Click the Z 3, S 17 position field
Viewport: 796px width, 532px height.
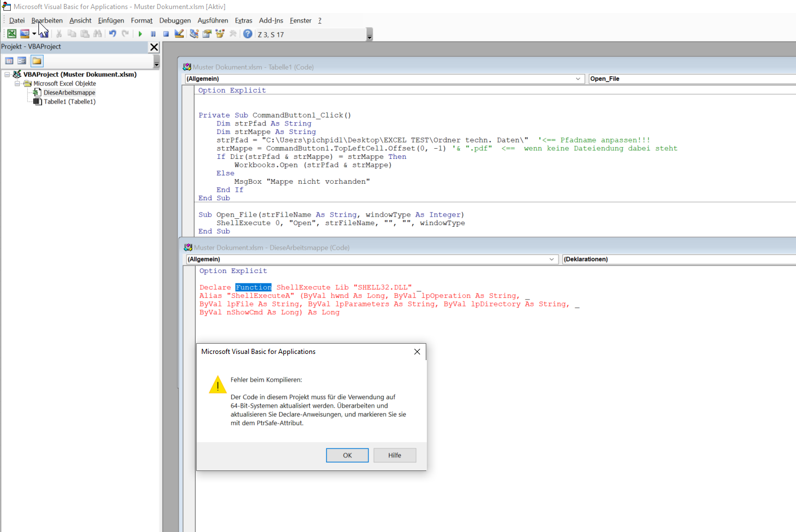click(x=311, y=34)
